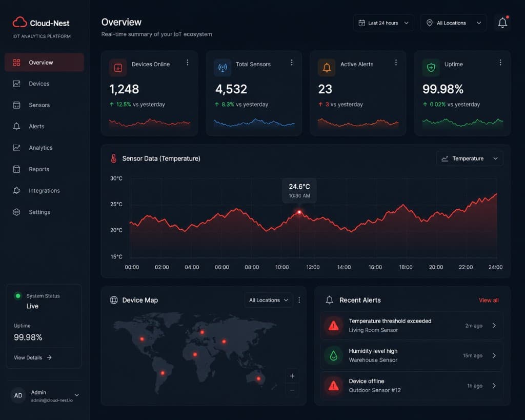Click the 2m ago timestamp
Screen dimensions: 525x420
click(x=474, y=326)
